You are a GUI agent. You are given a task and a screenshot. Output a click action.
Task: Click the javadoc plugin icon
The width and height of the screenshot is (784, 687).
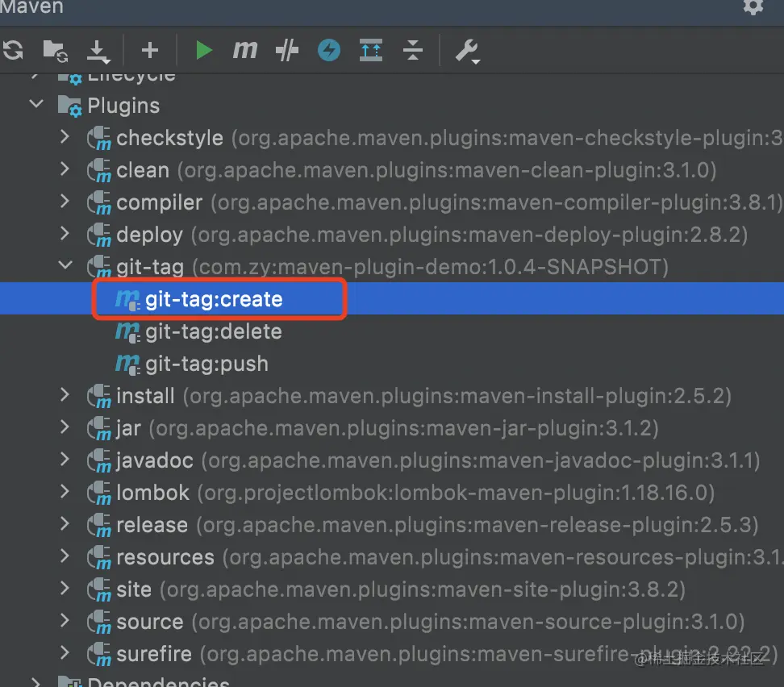point(99,460)
